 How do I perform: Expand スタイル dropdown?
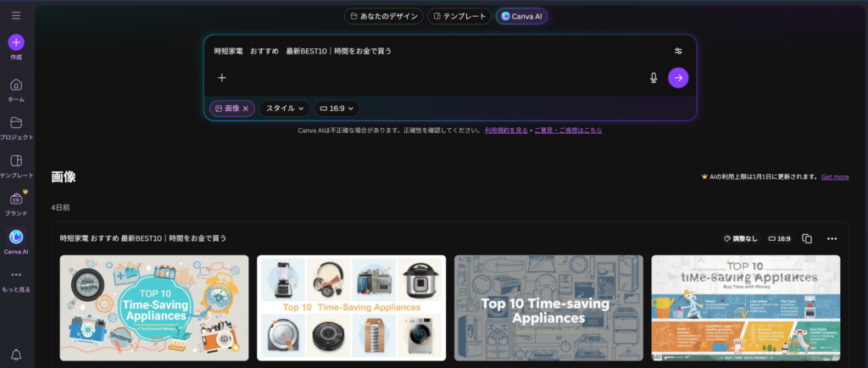285,109
